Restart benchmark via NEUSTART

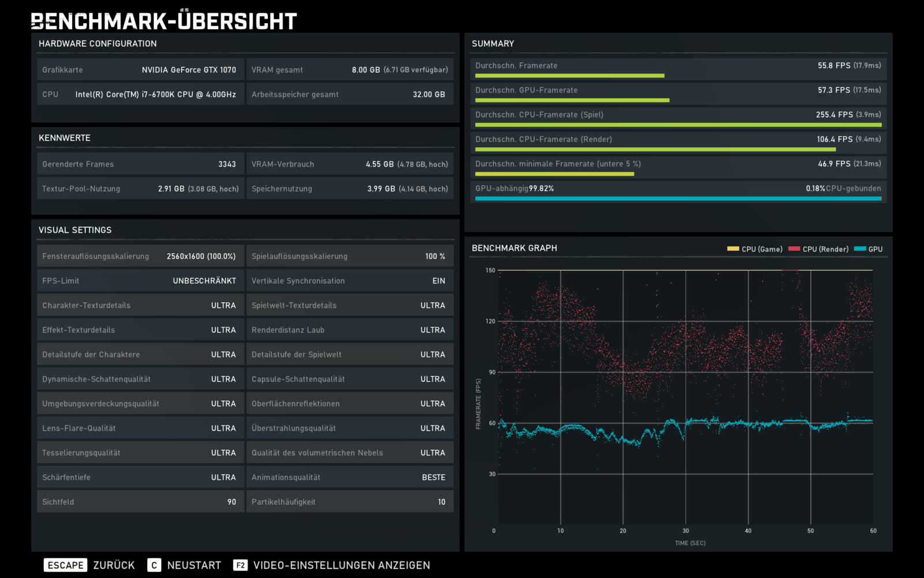pos(194,565)
